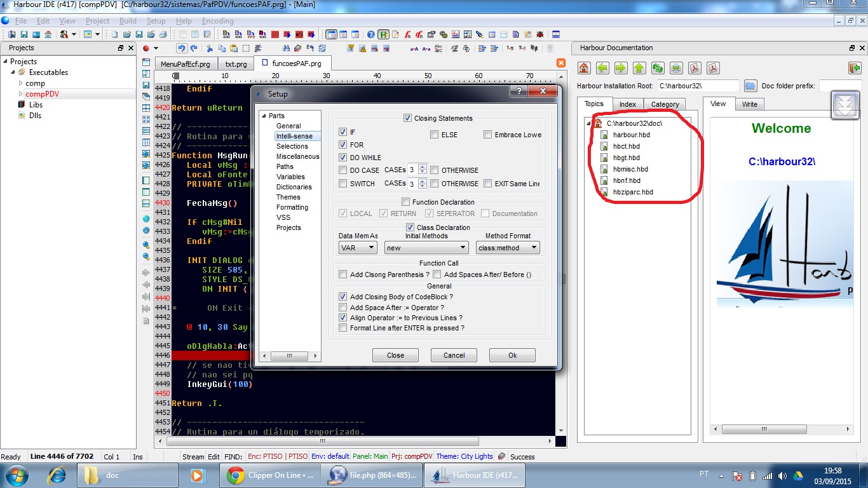Open the Data Mem As VAR dropdown
The height and width of the screenshot is (488, 868).
[358, 248]
